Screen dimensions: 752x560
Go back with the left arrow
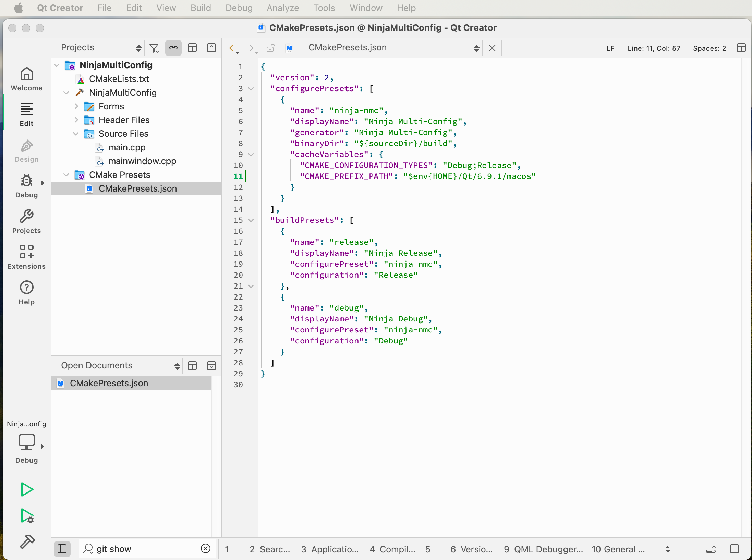pos(231,48)
